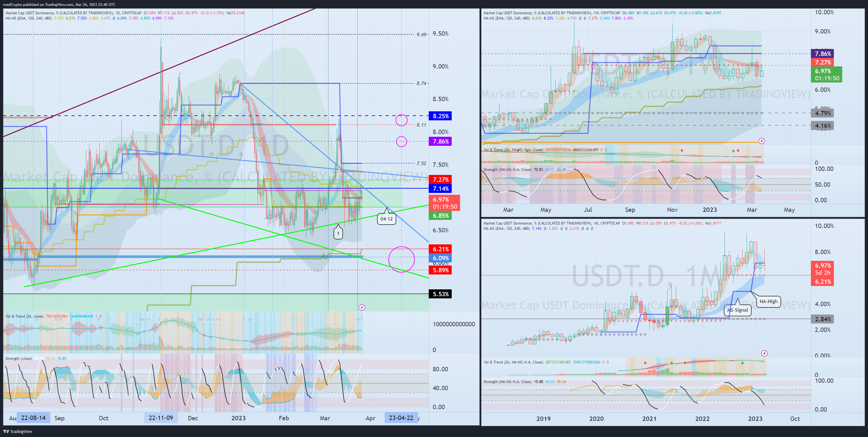Click the MS-Signal callout on 1M chart
868x437 pixels.
[737, 310]
